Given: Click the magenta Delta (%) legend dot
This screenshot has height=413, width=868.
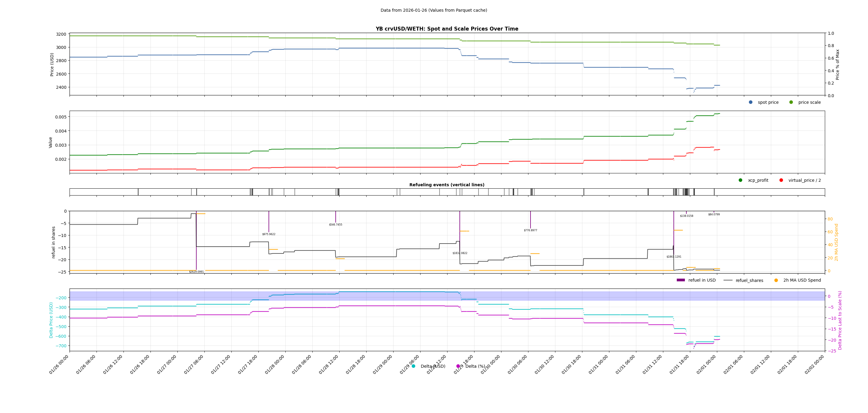Looking at the screenshot, I should pyautogui.click(x=458, y=366).
